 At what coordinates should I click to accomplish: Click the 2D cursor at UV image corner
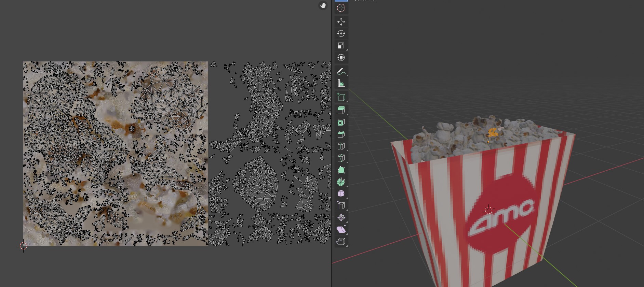coord(23,246)
